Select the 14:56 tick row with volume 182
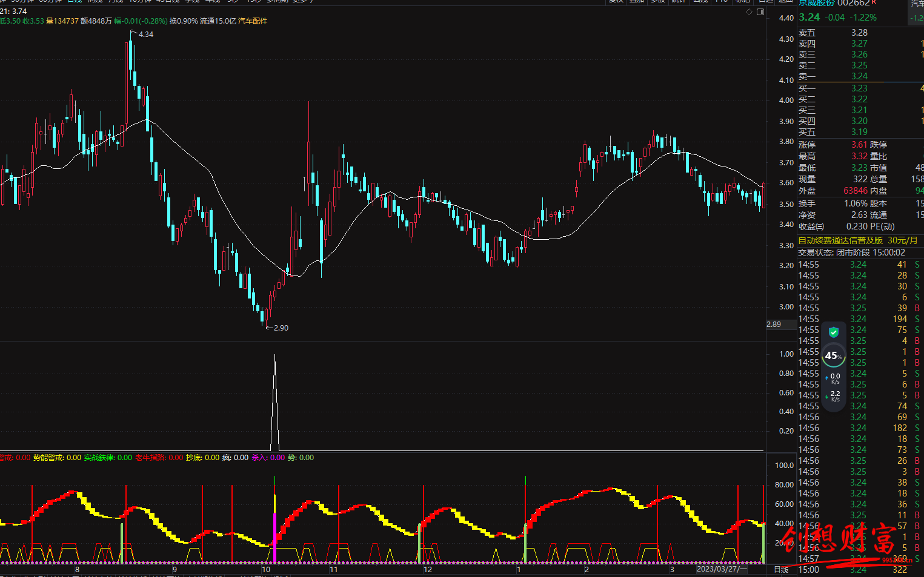The width and height of the screenshot is (924, 577). [860, 428]
